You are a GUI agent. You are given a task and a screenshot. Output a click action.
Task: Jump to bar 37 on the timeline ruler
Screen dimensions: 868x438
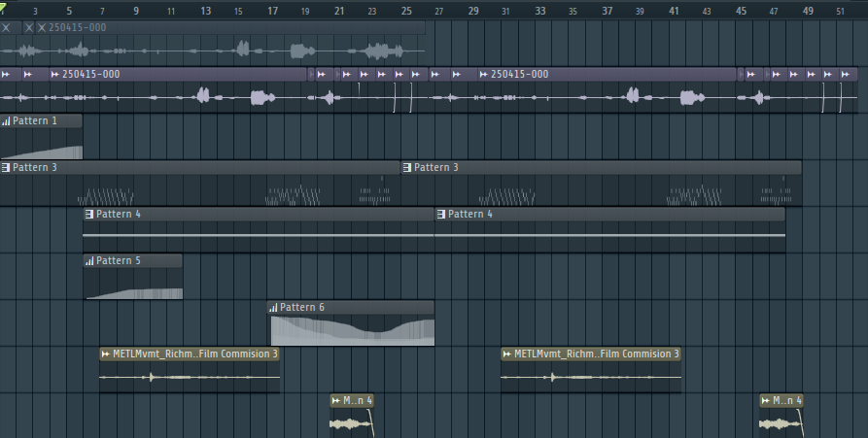[608, 11]
